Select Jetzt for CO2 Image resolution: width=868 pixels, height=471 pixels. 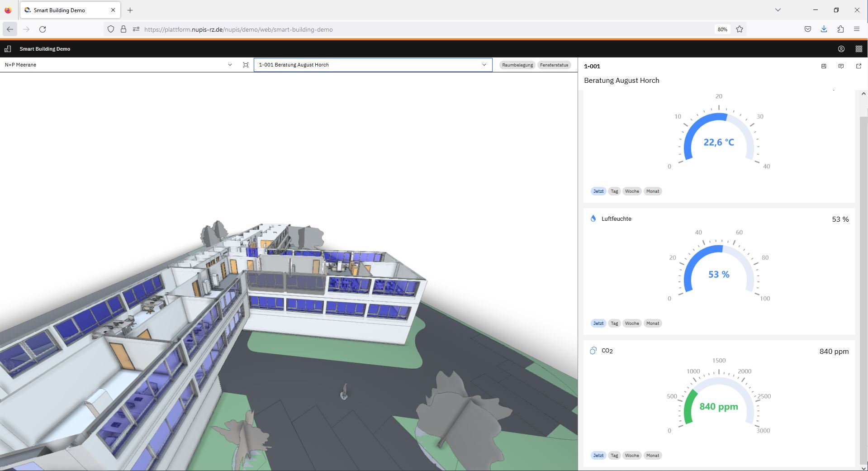pyautogui.click(x=598, y=455)
